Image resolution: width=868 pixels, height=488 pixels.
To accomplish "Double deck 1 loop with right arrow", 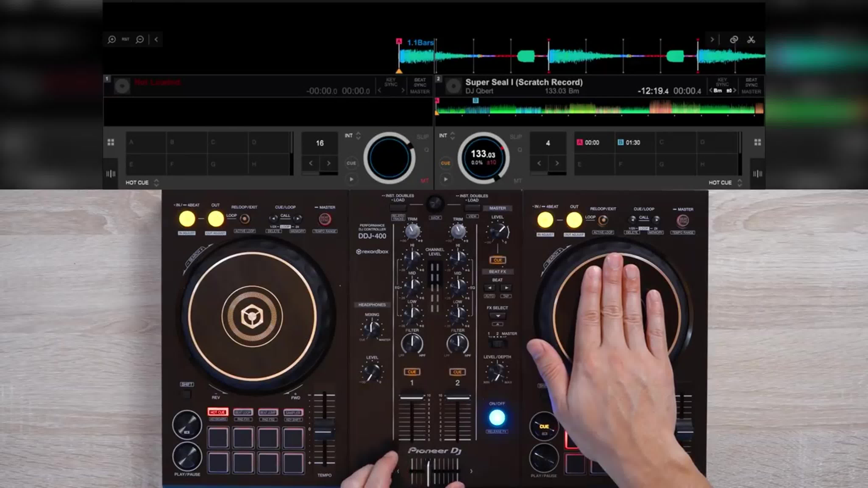I will pos(328,163).
